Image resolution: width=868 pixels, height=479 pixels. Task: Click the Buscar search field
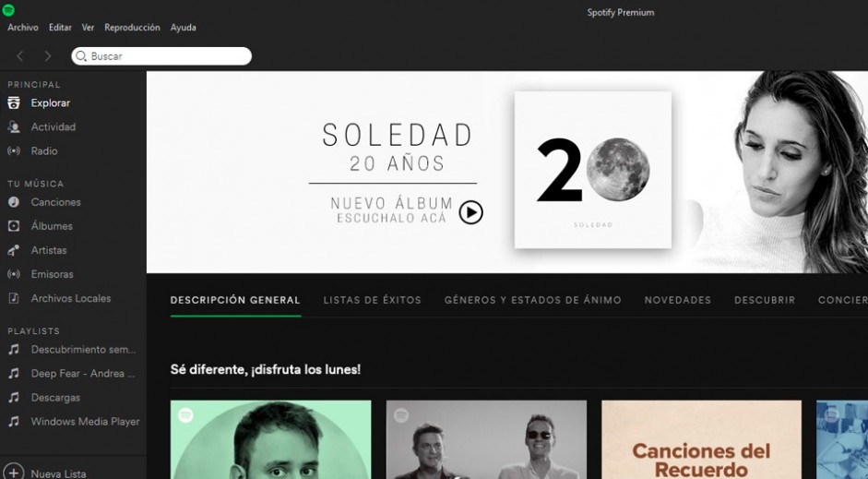click(x=161, y=56)
